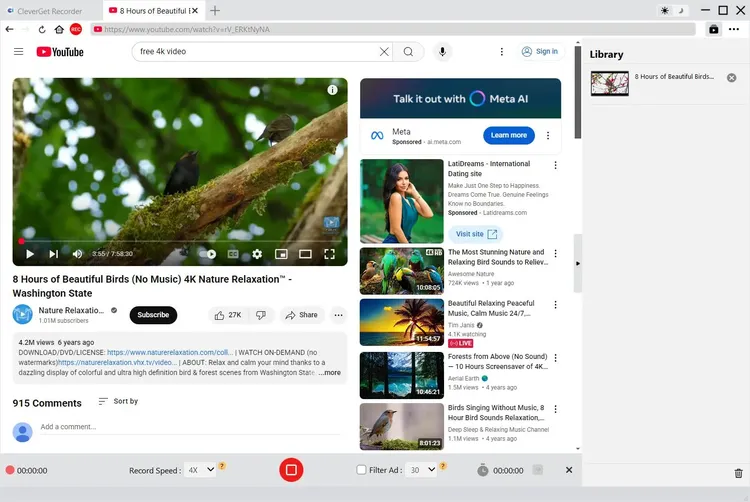Stop recording with the red stop button
Screen dimensions: 750x502
coord(291,469)
